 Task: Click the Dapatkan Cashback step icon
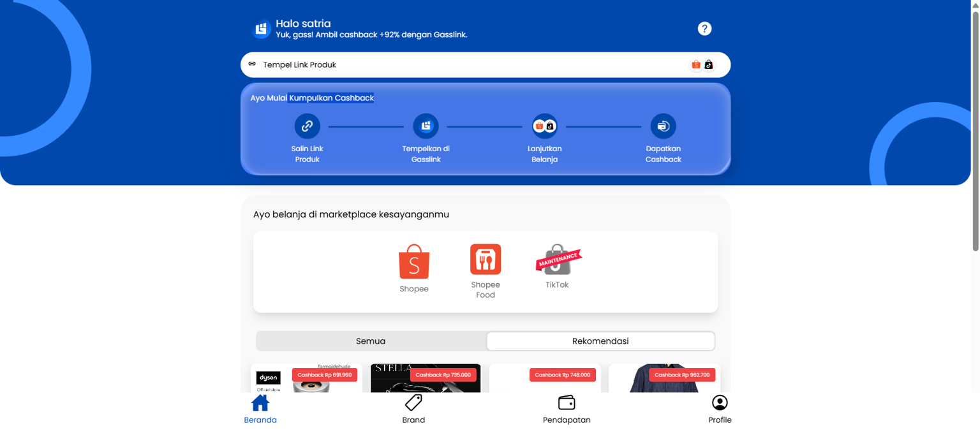point(663,126)
